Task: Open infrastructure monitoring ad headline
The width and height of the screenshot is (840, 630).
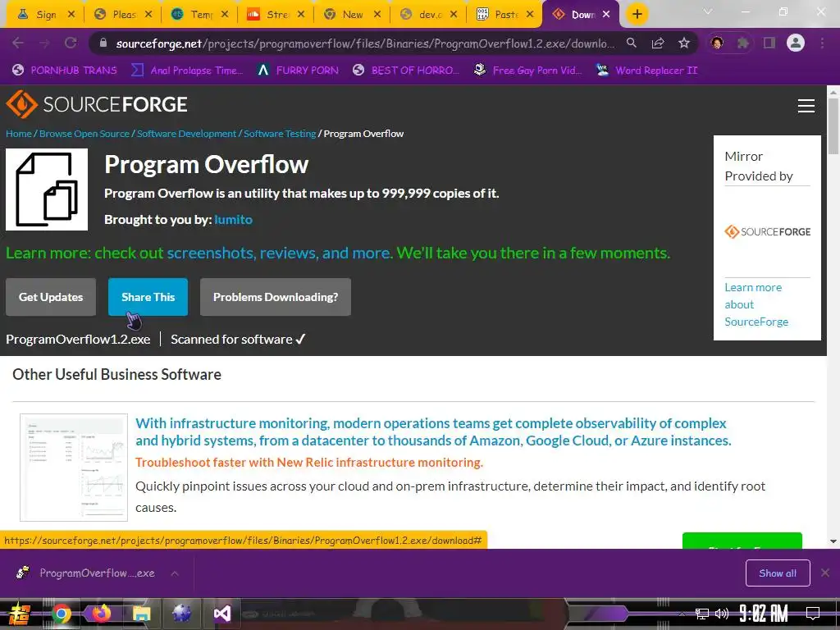Action: coord(433,431)
